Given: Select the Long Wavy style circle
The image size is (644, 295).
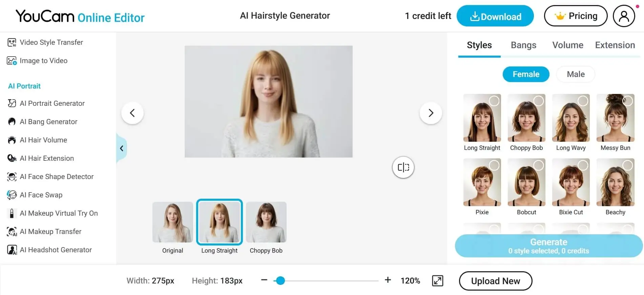Looking at the screenshot, I should [x=583, y=101].
